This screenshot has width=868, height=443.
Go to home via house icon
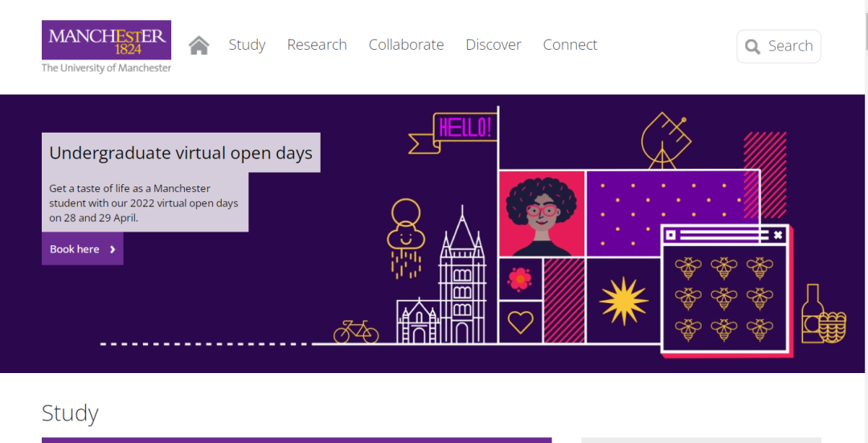199,45
